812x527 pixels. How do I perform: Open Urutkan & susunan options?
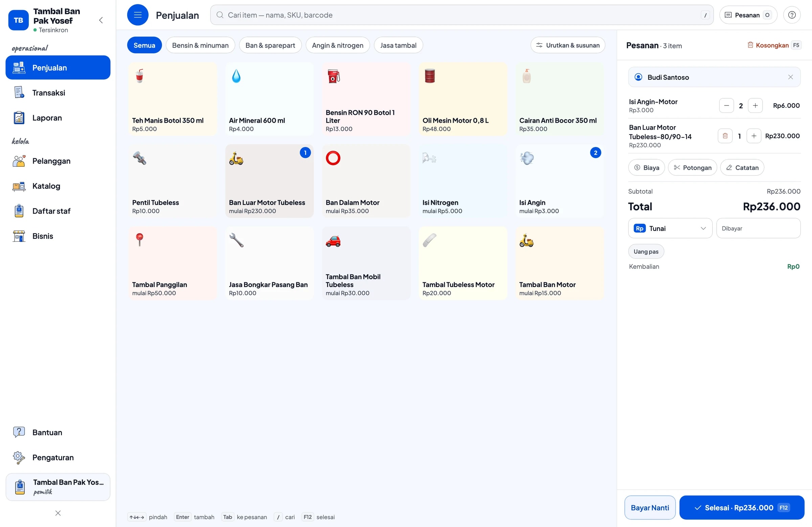(x=567, y=45)
